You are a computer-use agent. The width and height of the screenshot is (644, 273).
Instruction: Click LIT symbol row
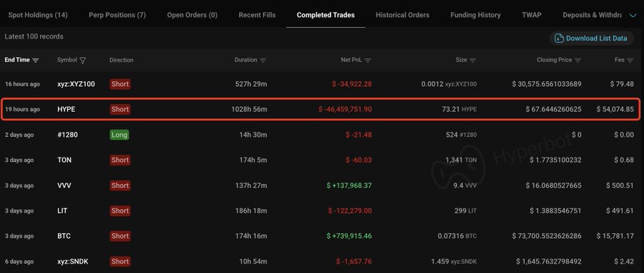click(62, 211)
